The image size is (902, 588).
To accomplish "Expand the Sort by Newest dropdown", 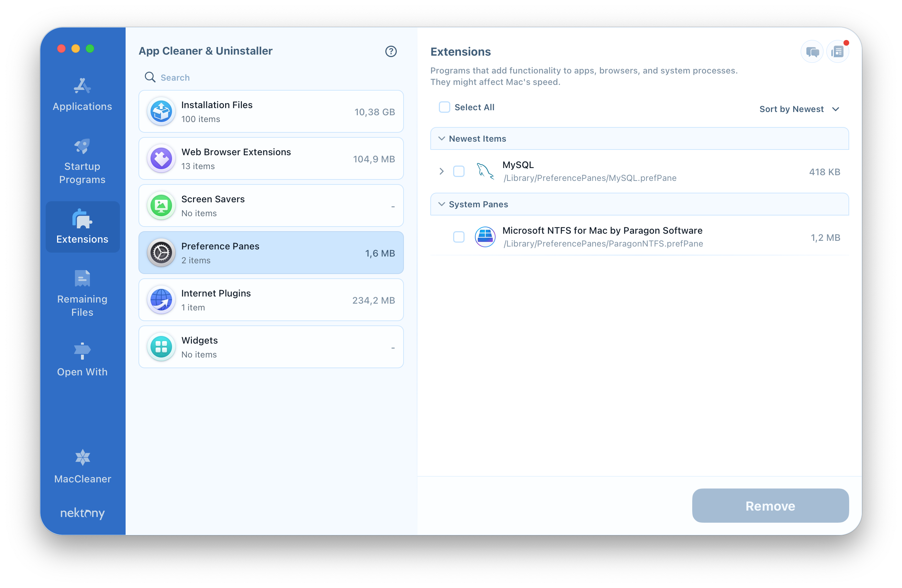I will 800,109.
